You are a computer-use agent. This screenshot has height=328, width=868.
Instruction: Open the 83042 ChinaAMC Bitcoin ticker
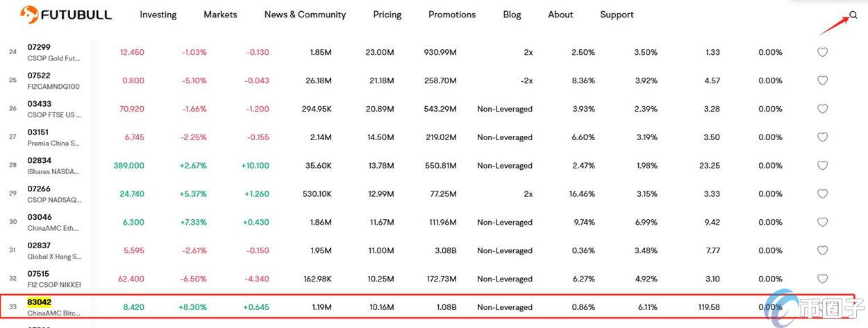coord(40,302)
